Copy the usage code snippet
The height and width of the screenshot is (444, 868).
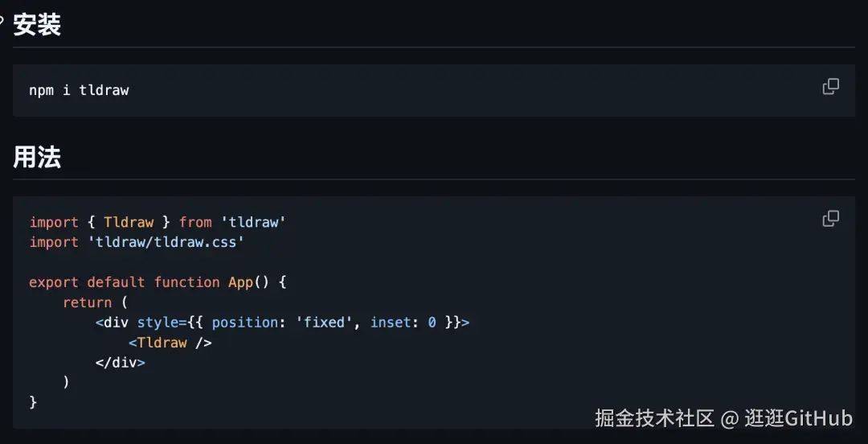pos(830,219)
